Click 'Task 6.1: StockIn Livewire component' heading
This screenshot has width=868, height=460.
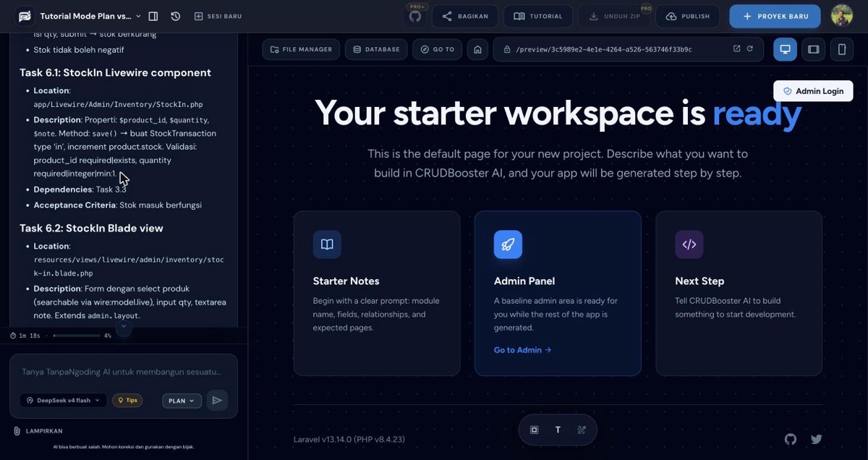pos(115,72)
